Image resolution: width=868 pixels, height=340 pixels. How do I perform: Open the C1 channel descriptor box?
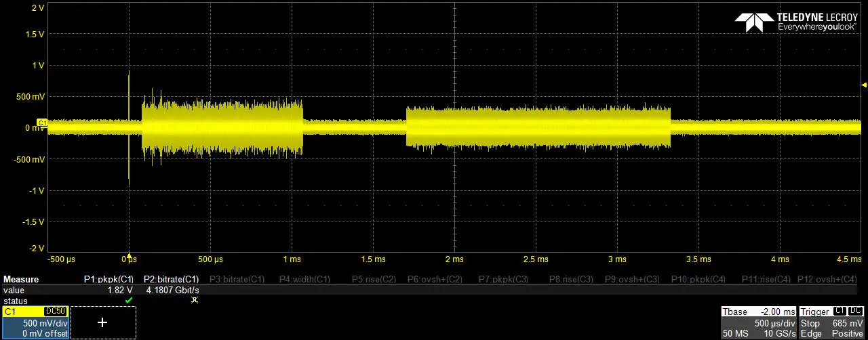(35, 322)
